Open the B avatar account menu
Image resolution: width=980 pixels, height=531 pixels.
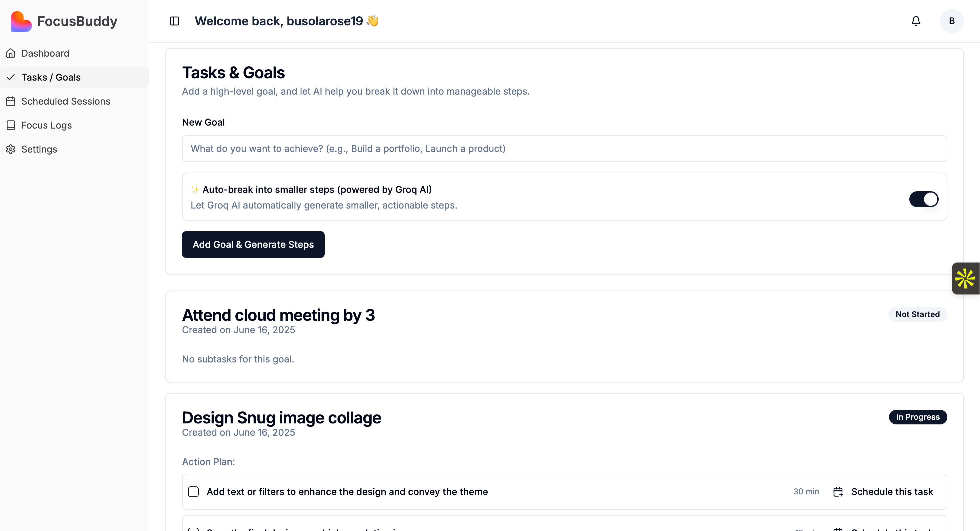(x=951, y=21)
